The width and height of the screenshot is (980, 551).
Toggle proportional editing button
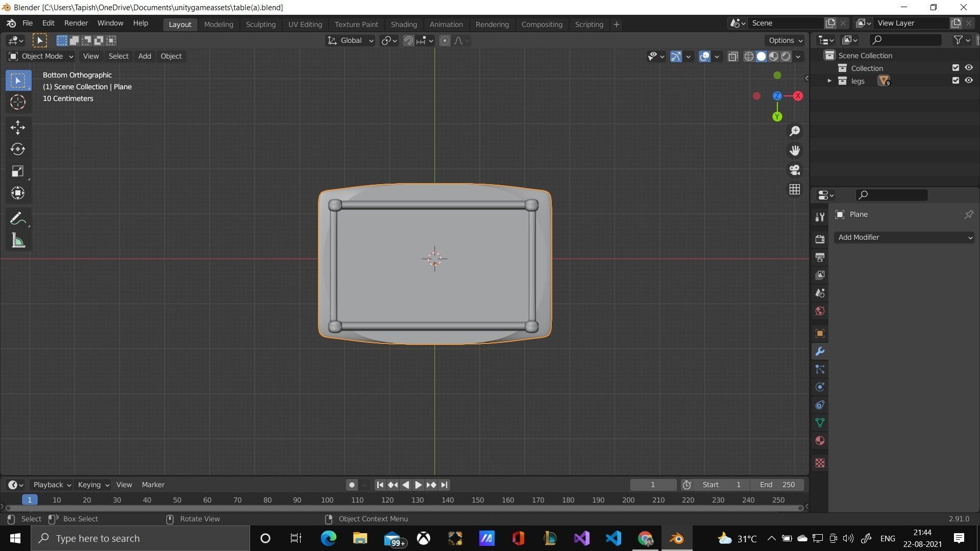[x=445, y=41]
